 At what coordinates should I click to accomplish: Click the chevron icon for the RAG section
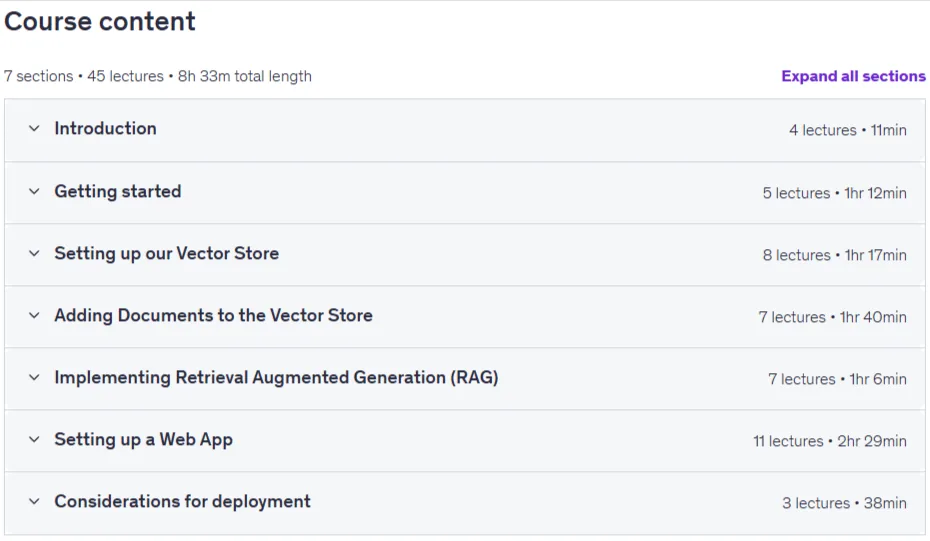(34, 377)
